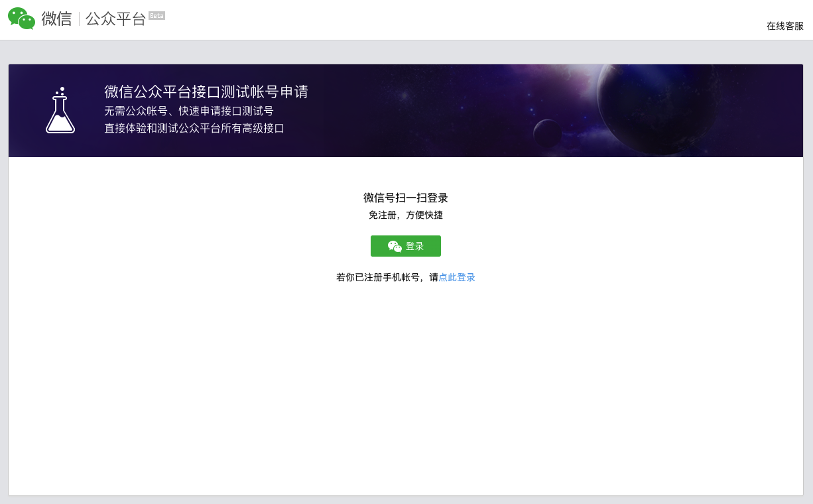This screenshot has width=813, height=504.
Task: Click the WeChat icon inside the 登录 button
Action: (x=395, y=246)
